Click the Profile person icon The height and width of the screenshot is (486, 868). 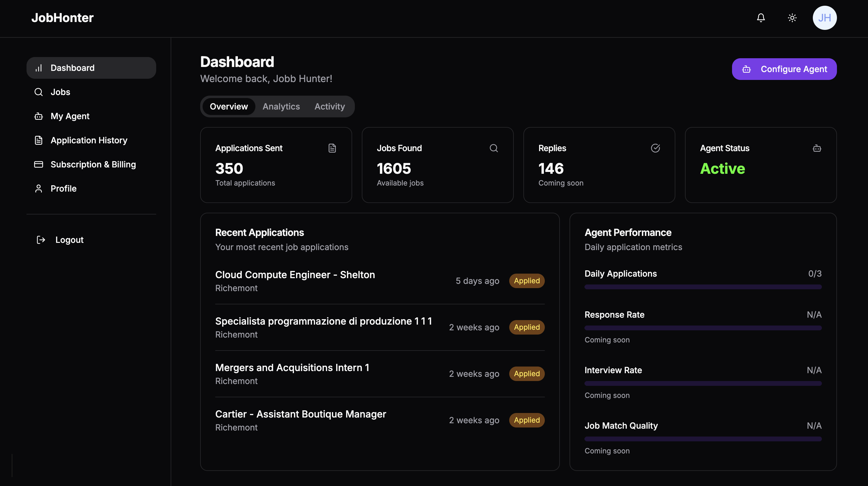click(x=38, y=189)
